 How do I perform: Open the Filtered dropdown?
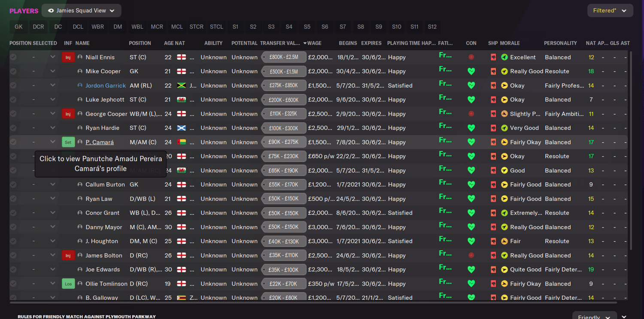610,10
